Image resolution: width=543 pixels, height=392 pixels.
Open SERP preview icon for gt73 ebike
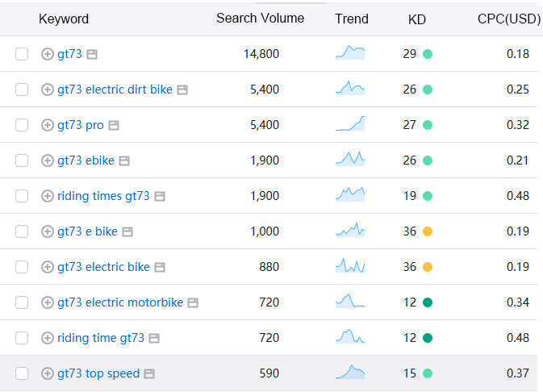point(124,161)
